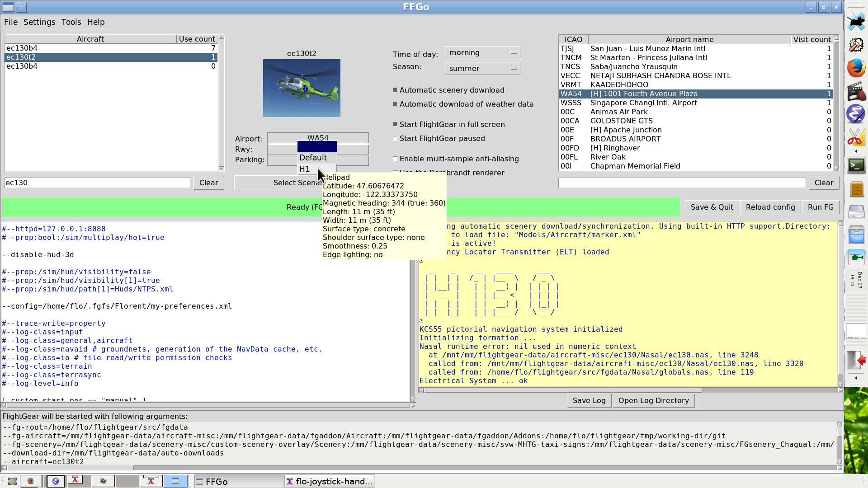This screenshot has height=488, width=868.
Task: Select the ec130b4 aircraft row with count 7
Action: [111, 48]
